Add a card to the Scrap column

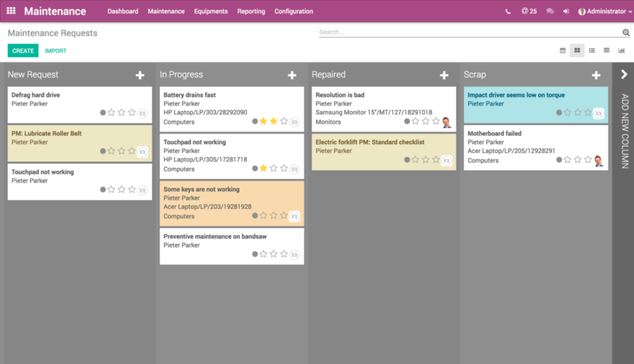[x=595, y=75]
